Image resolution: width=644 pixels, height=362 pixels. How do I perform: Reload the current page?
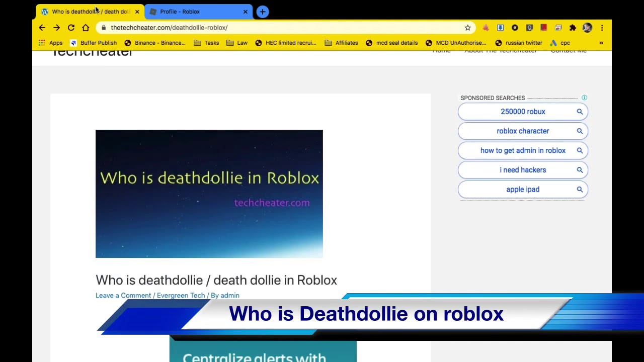coord(71,28)
